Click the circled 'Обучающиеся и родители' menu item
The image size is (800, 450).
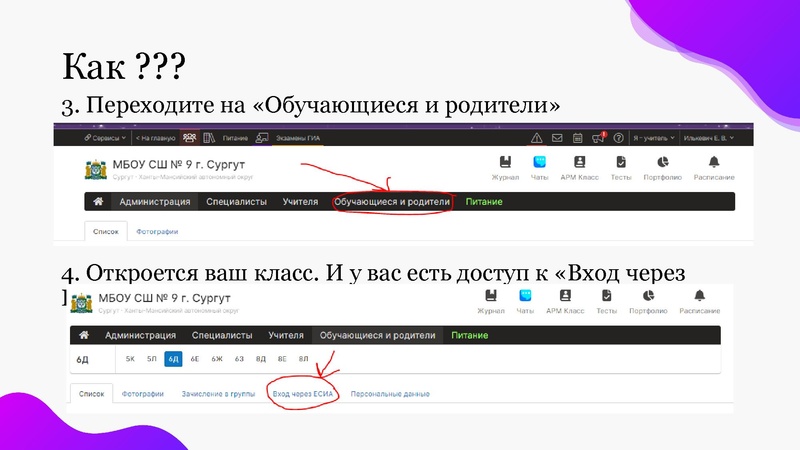[x=393, y=201]
